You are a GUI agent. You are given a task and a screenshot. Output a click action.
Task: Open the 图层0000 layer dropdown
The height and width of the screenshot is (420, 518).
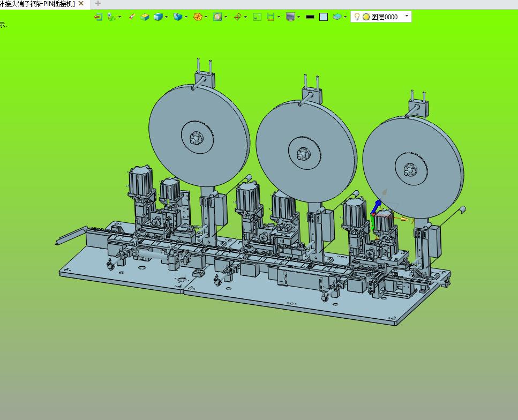(407, 16)
